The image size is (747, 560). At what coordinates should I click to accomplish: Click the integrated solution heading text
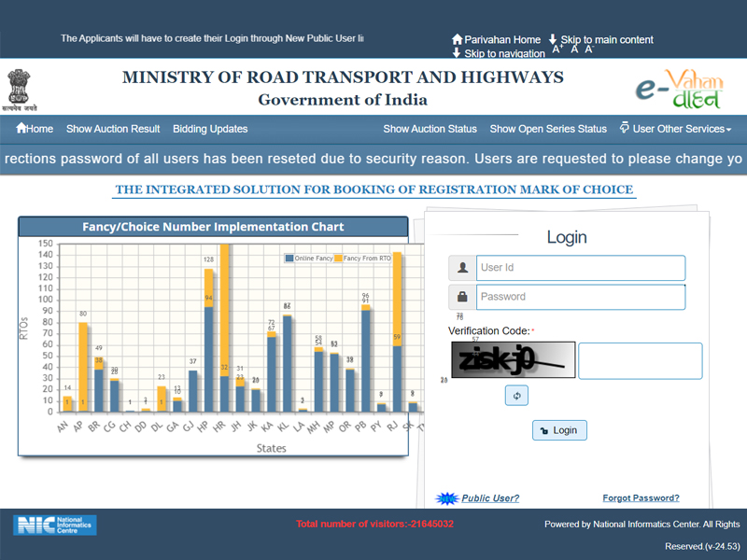point(374,189)
